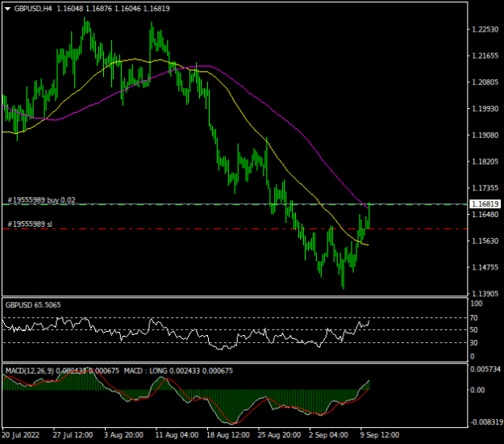The width and height of the screenshot is (504, 444).
Task: Click the 1.13905 price scale label
Action: [485, 294]
